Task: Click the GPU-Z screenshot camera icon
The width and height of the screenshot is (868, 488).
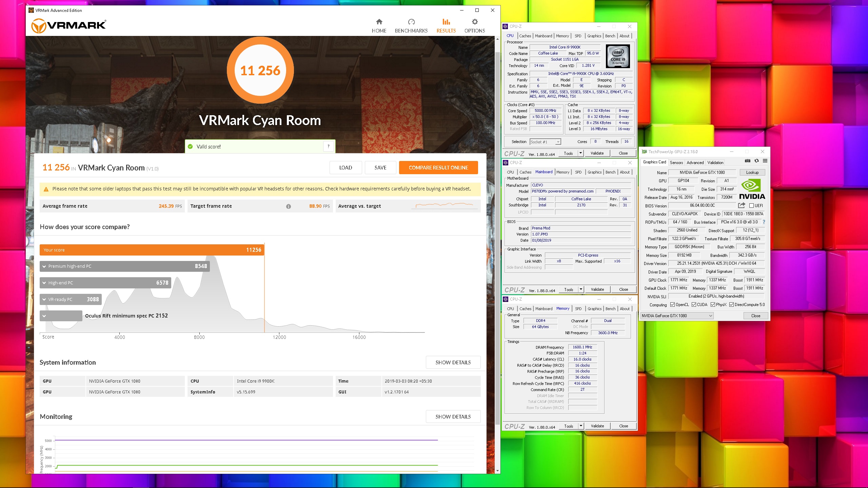Action: 748,161
